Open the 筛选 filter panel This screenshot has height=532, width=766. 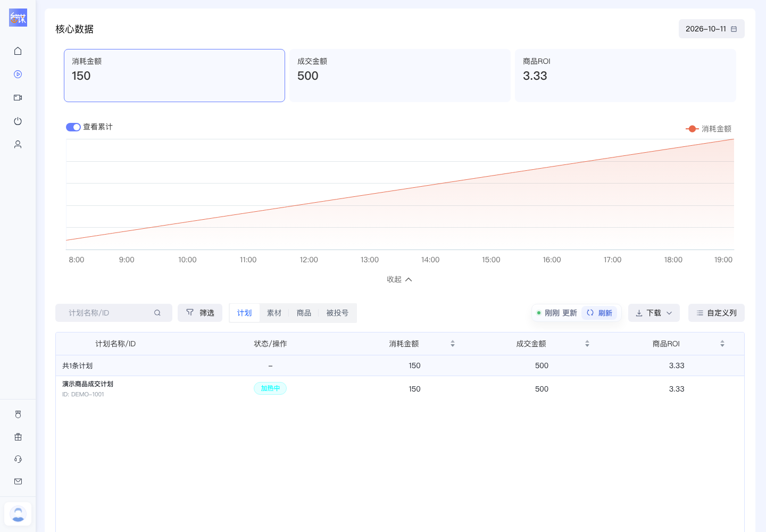click(x=200, y=313)
